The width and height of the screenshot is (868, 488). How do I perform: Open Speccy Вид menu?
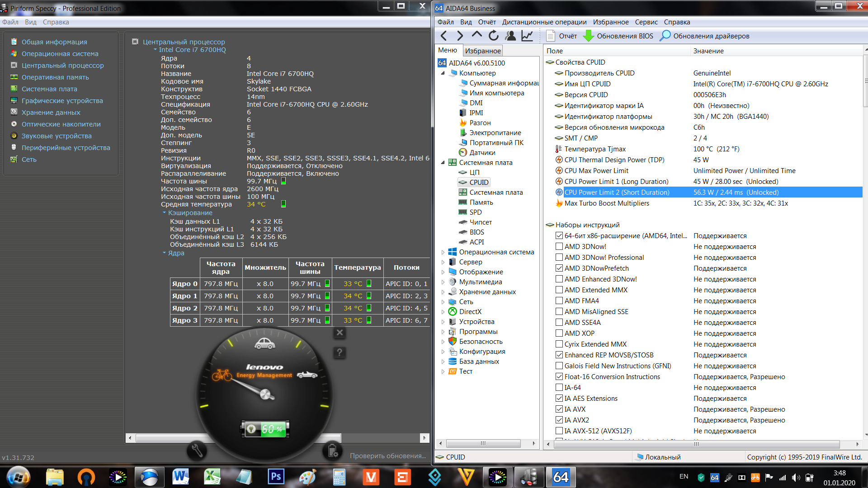[31, 22]
